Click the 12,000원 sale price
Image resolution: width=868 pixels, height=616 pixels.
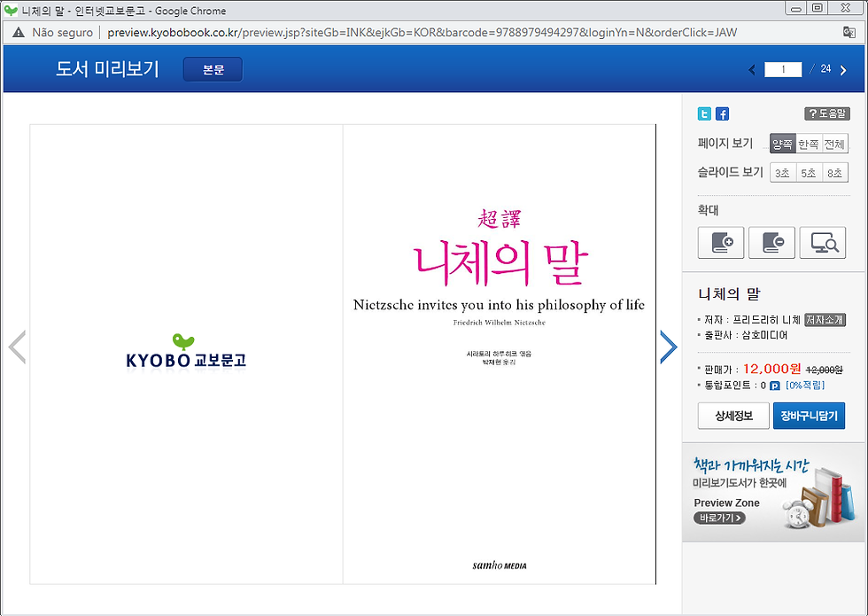tap(771, 369)
